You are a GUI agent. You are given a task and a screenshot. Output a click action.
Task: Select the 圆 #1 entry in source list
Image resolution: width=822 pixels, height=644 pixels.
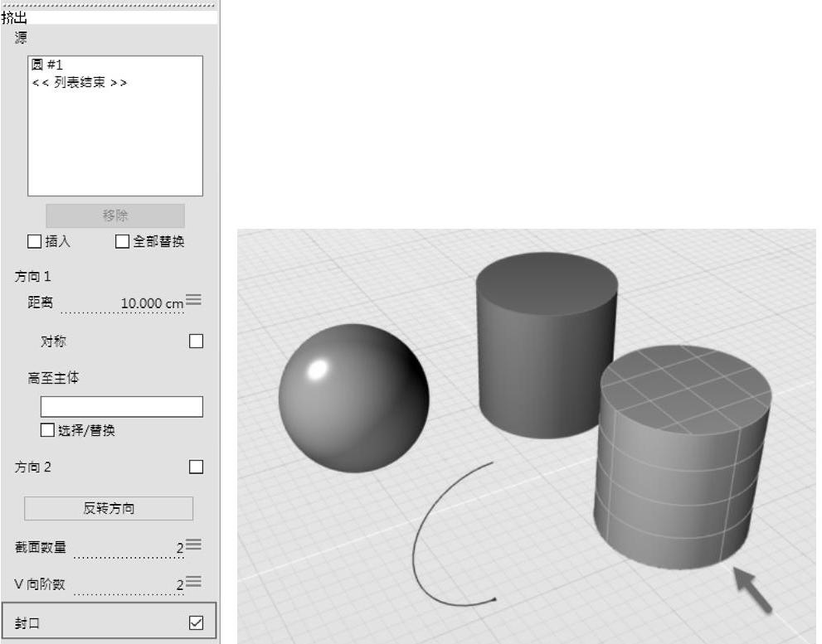point(47,65)
